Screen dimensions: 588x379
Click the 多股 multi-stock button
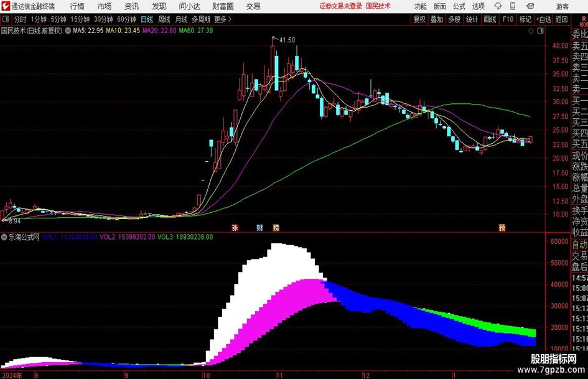coord(454,19)
